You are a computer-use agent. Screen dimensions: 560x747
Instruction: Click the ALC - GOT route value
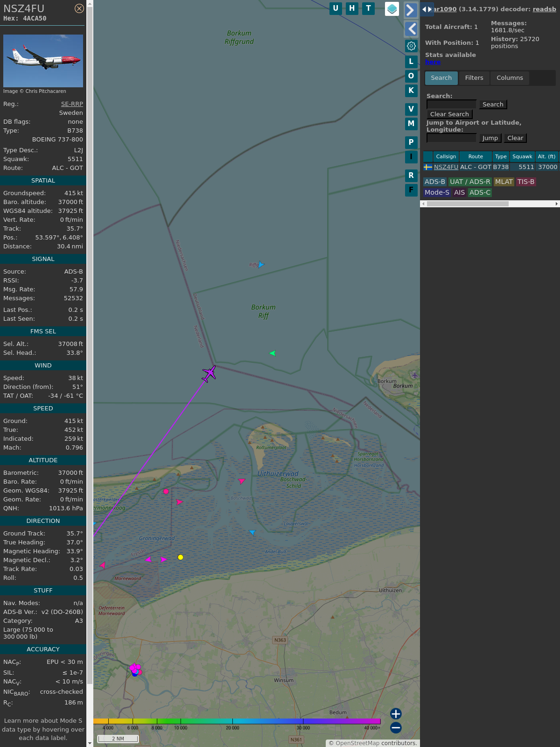(x=67, y=168)
